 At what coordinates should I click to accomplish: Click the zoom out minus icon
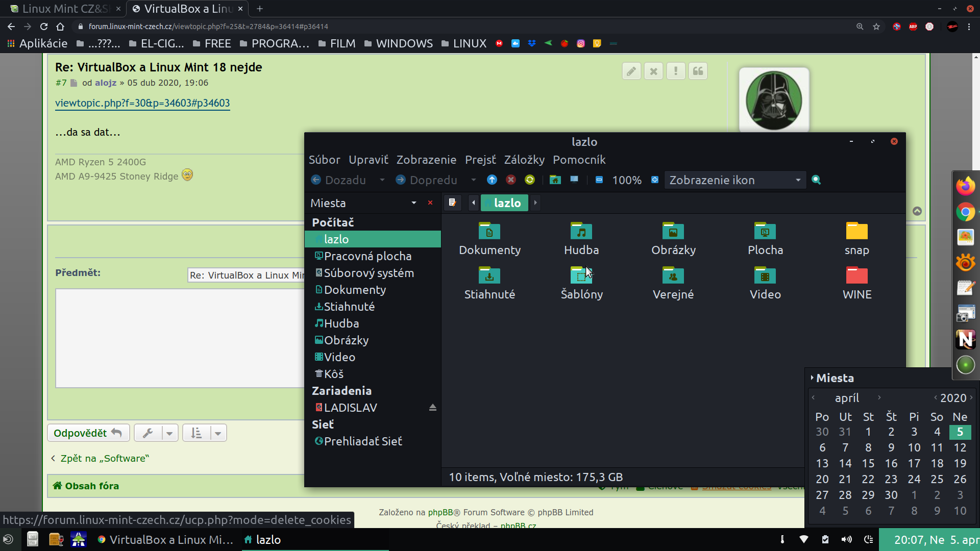click(x=599, y=180)
